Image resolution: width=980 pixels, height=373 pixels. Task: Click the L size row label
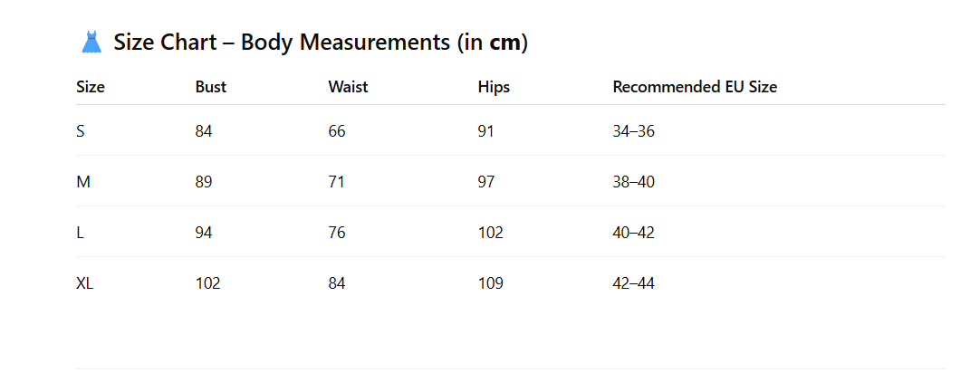point(80,233)
